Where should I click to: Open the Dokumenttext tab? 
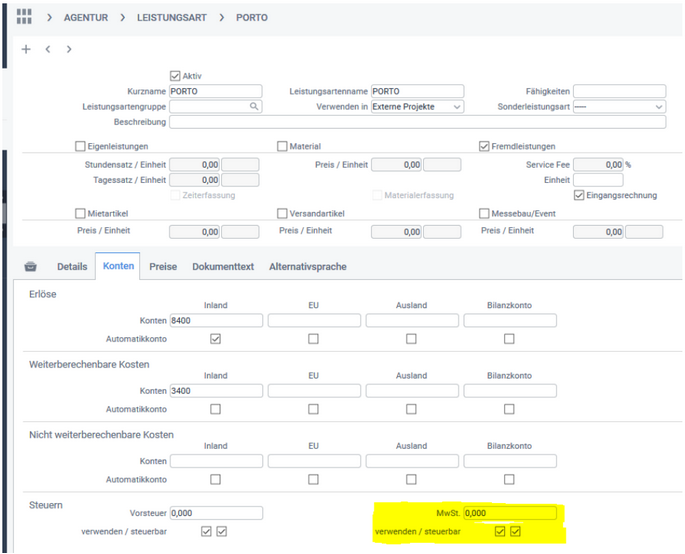click(223, 267)
